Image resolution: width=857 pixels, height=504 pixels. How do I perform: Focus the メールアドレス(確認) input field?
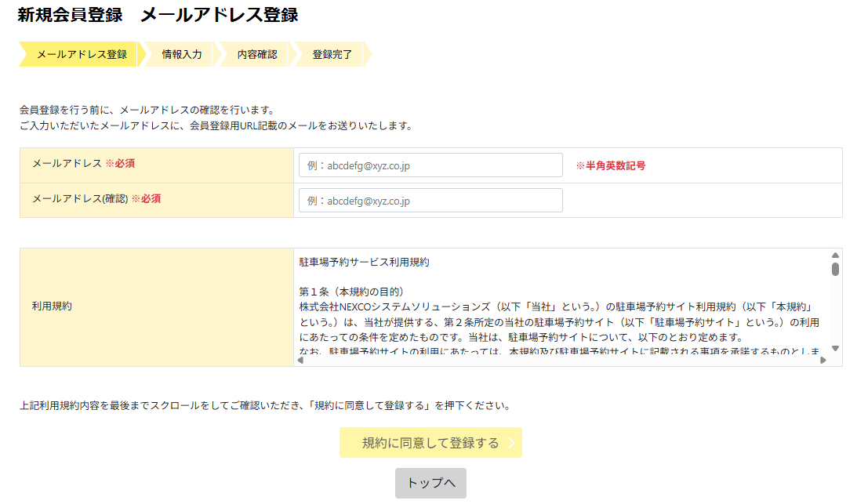coord(430,201)
